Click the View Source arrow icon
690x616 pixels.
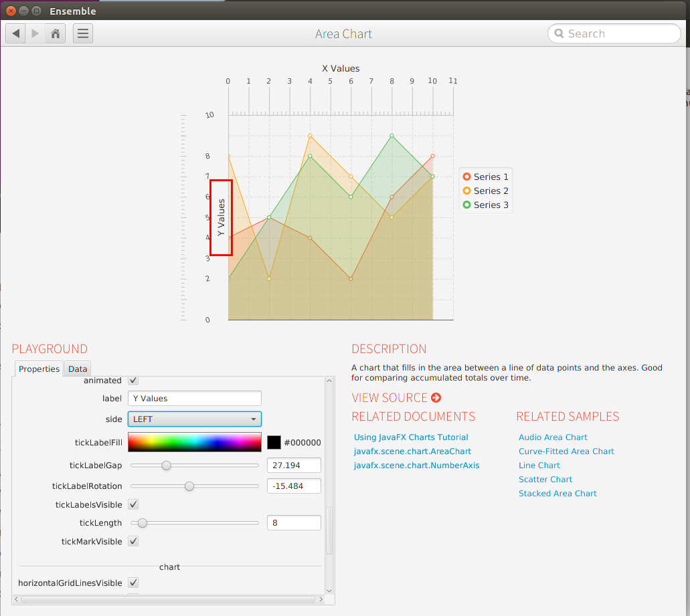(436, 398)
